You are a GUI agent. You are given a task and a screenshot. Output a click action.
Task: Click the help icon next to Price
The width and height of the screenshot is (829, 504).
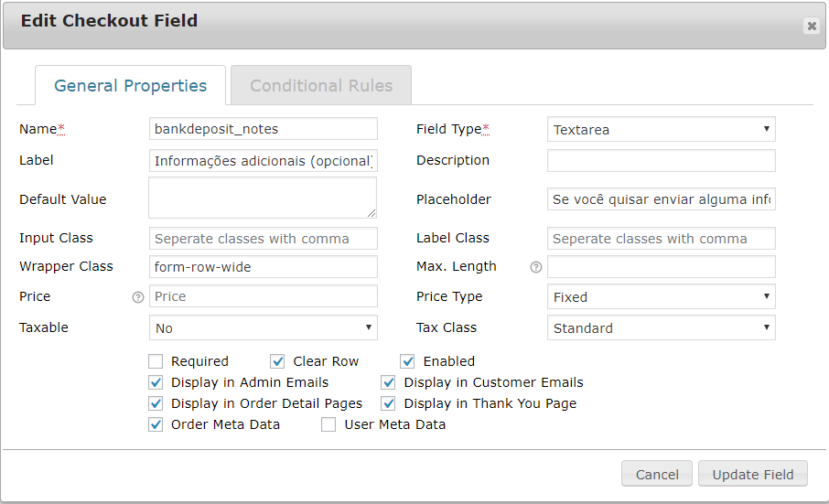pyautogui.click(x=138, y=297)
